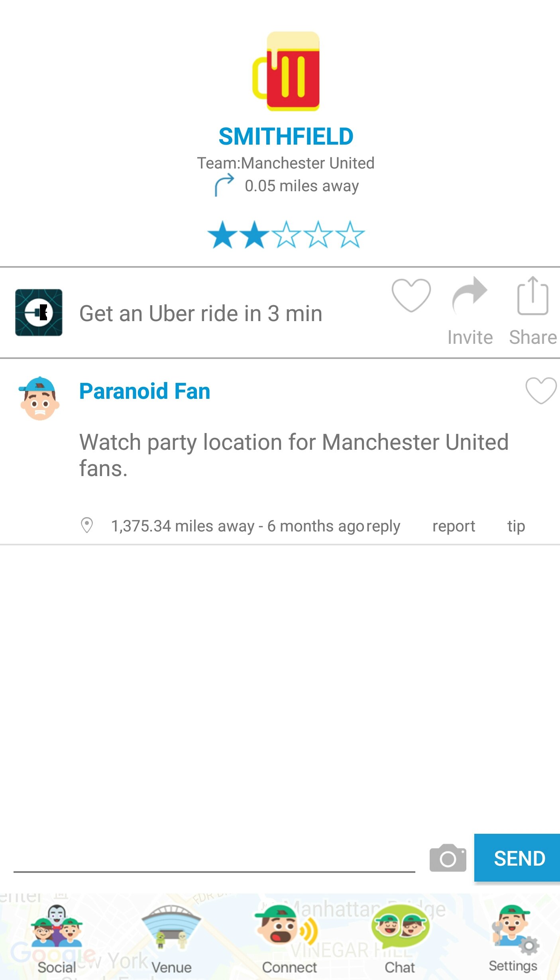This screenshot has width=560, height=980.
Task: Tap the Uber app icon
Action: coord(39,313)
